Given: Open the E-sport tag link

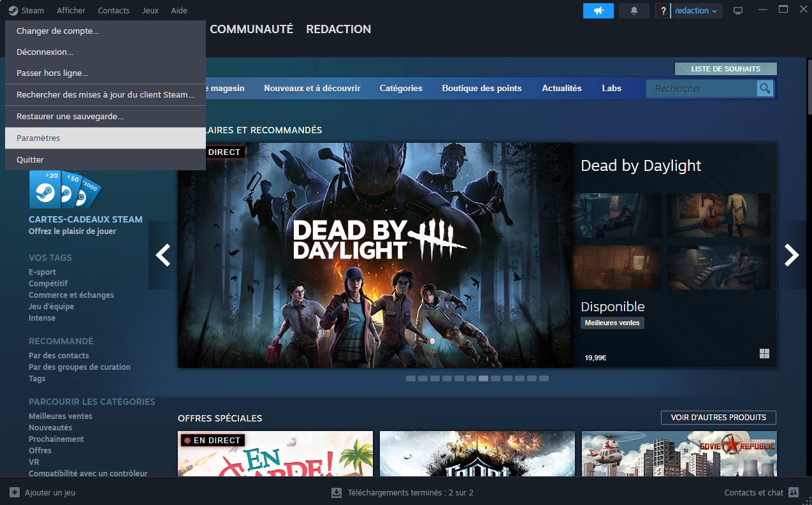Looking at the screenshot, I should [x=42, y=272].
